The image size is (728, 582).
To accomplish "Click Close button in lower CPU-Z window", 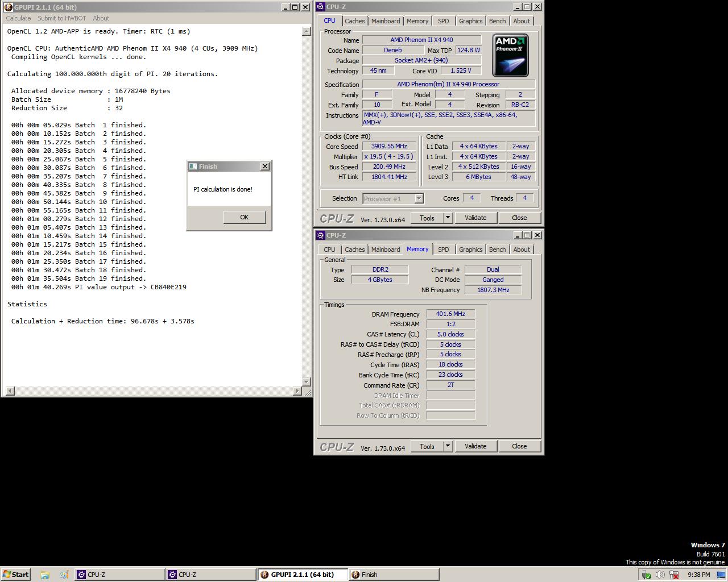I will pyautogui.click(x=519, y=446).
